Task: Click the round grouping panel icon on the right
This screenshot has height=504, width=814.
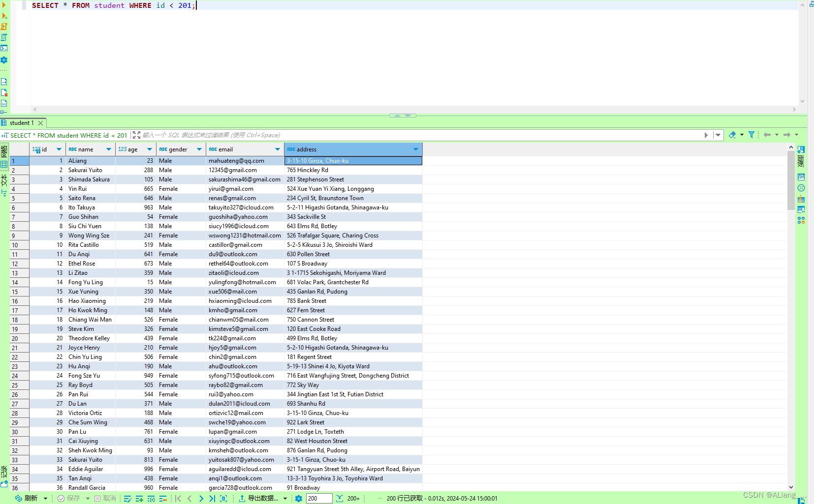Action: tap(801, 188)
